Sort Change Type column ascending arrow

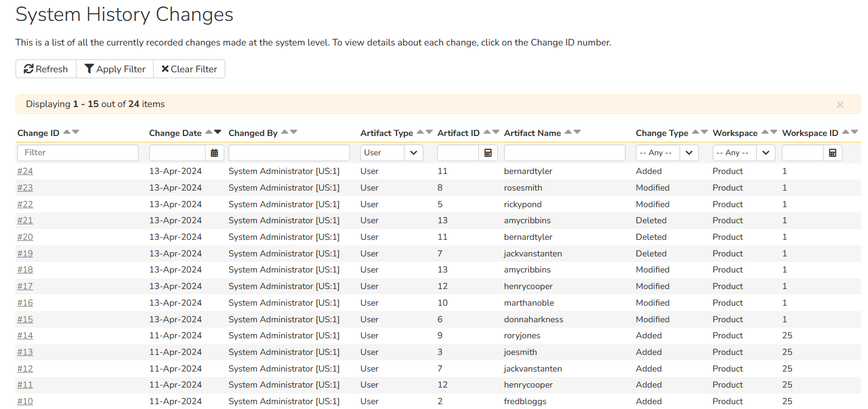pos(695,132)
